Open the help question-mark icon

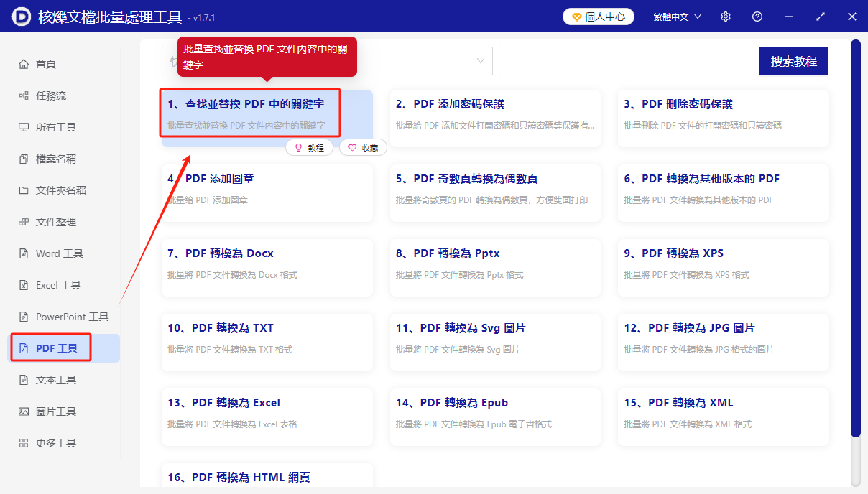[x=757, y=16]
